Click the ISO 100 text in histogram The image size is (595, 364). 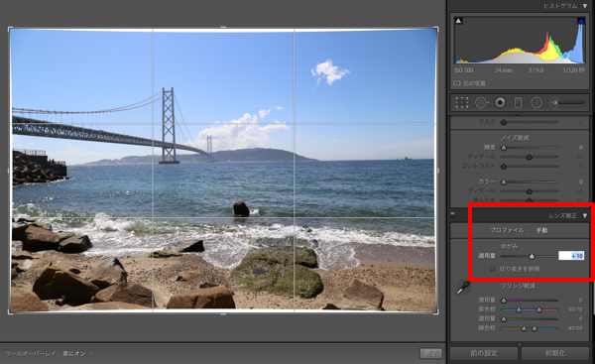(x=464, y=70)
